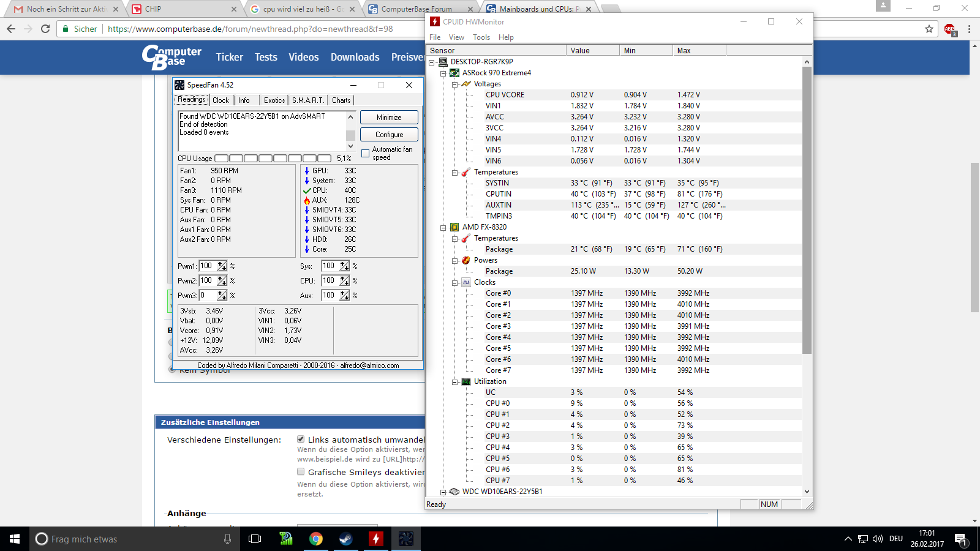The image size is (980, 551).
Task: Click the Configure button in SpeedFan
Action: (x=389, y=135)
